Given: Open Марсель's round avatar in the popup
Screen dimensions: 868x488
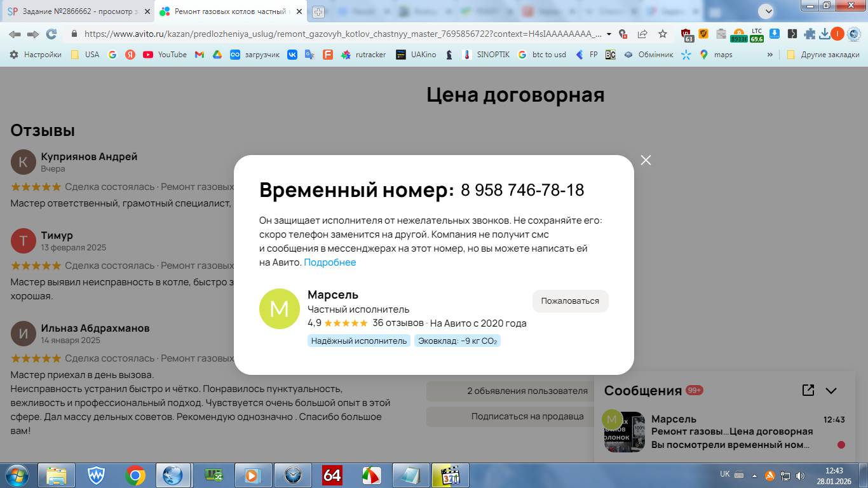Looking at the screenshot, I should (280, 309).
